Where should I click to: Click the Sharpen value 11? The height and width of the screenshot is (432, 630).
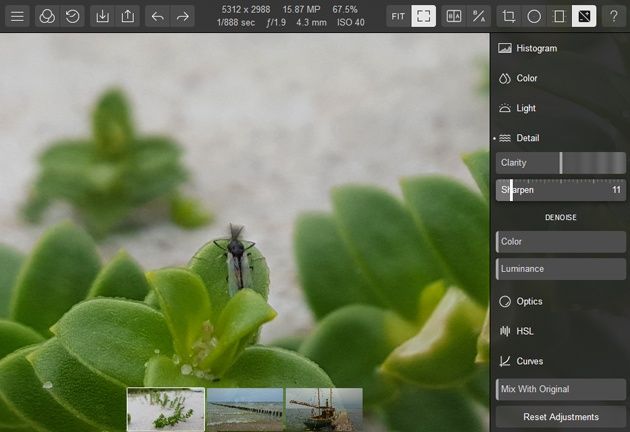(x=616, y=190)
